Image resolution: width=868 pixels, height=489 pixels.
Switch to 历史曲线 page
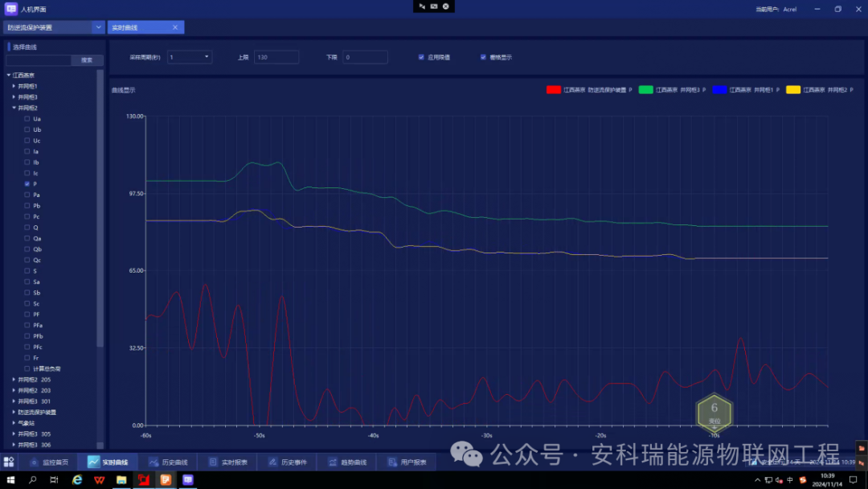[168, 462]
